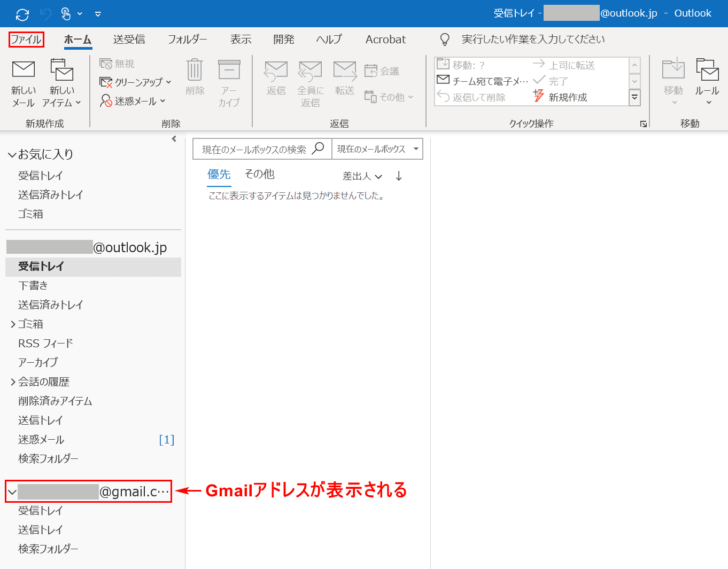Choose 新規作成 quick step with lightning icon
Viewport: 728px width, 569px height.
coord(560,97)
